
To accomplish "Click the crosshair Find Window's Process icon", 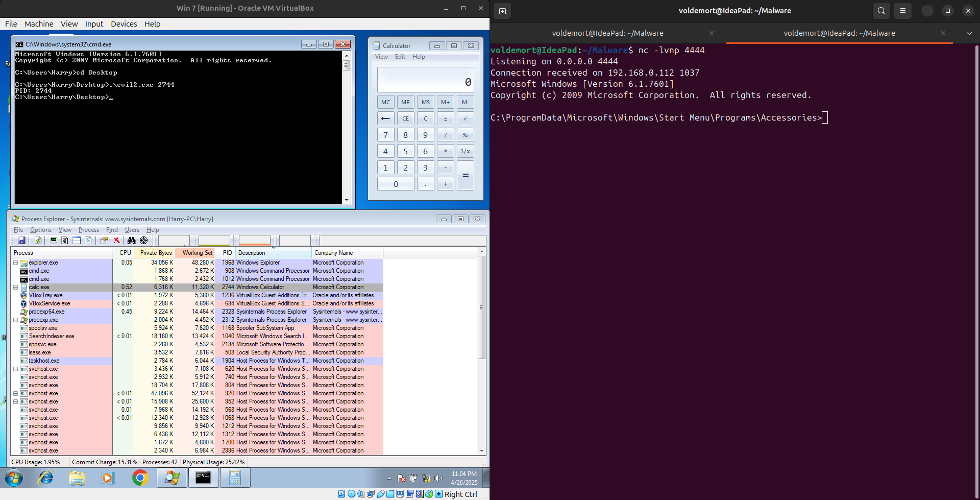I will pyautogui.click(x=143, y=241).
